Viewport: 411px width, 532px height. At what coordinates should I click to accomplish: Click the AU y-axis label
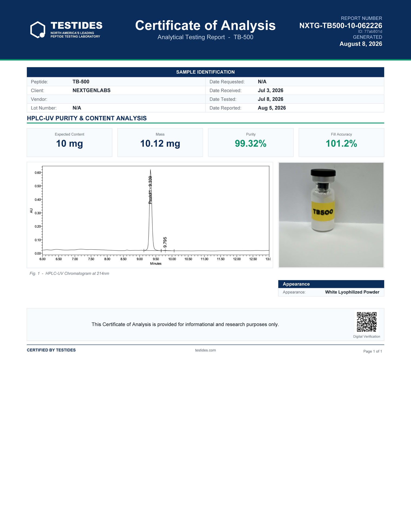point(31,211)
